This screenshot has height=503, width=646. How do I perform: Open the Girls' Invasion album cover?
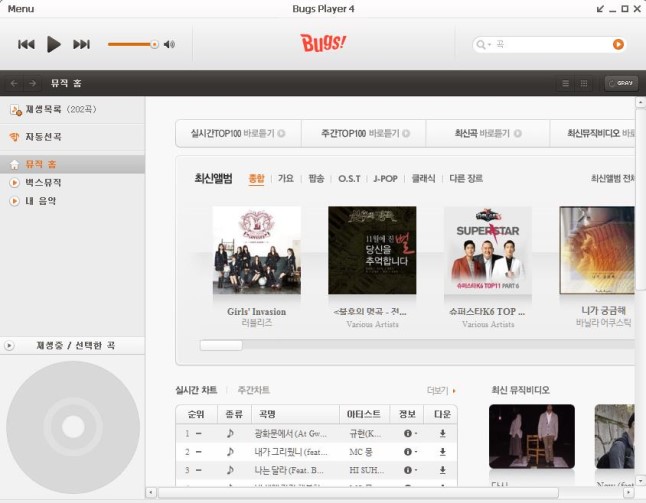256,250
